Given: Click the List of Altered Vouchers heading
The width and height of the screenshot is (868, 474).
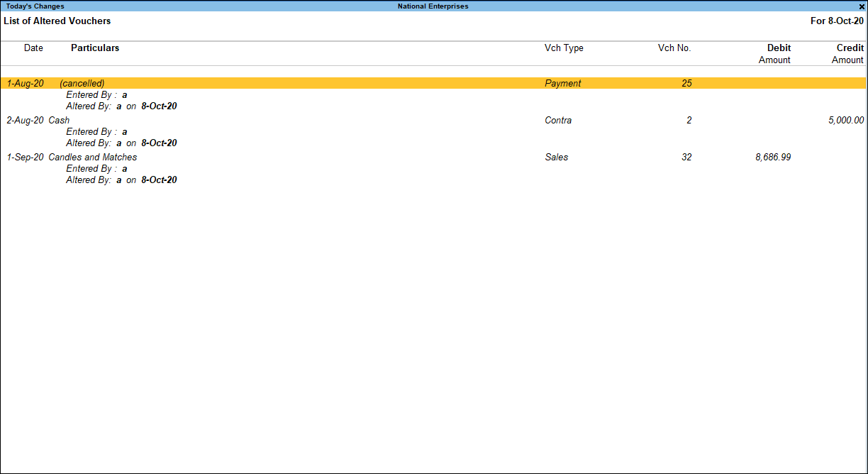Looking at the screenshot, I should [57, 21].
